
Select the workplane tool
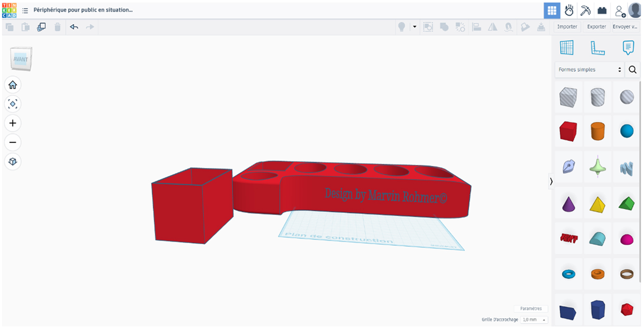pos(567,48)
